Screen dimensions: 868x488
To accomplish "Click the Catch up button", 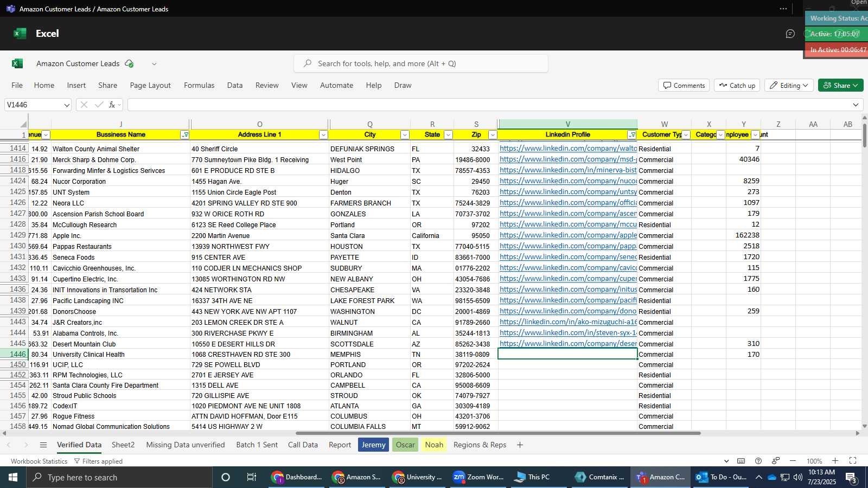I will tap(737, 85).
